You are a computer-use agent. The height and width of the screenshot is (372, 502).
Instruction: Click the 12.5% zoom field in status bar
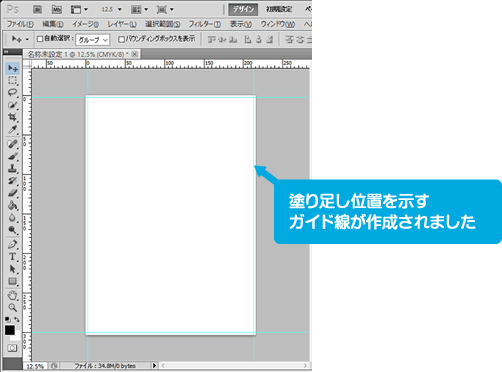[x=35, y=366]
